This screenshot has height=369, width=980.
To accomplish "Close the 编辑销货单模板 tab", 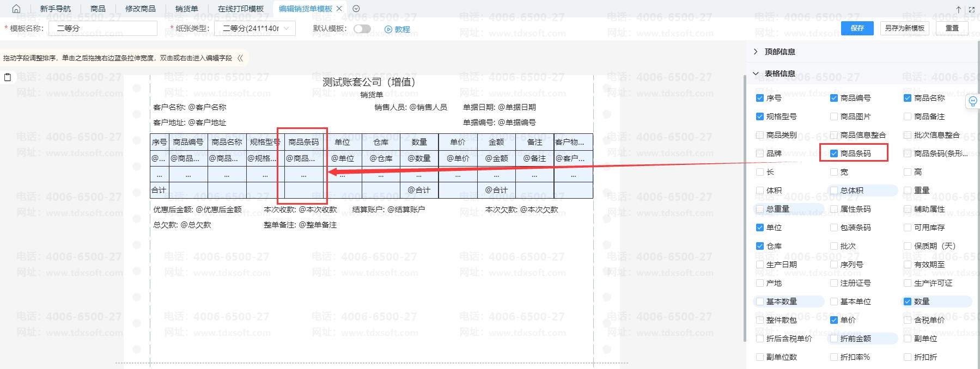I will 339,9.
